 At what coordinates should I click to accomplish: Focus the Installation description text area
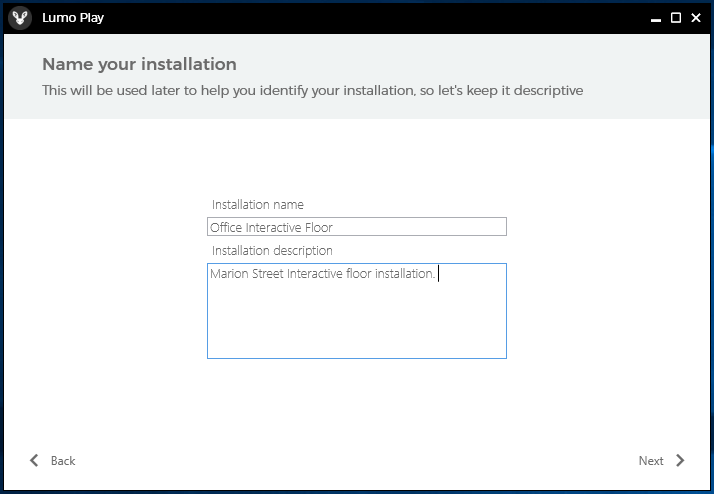(357, 311)
